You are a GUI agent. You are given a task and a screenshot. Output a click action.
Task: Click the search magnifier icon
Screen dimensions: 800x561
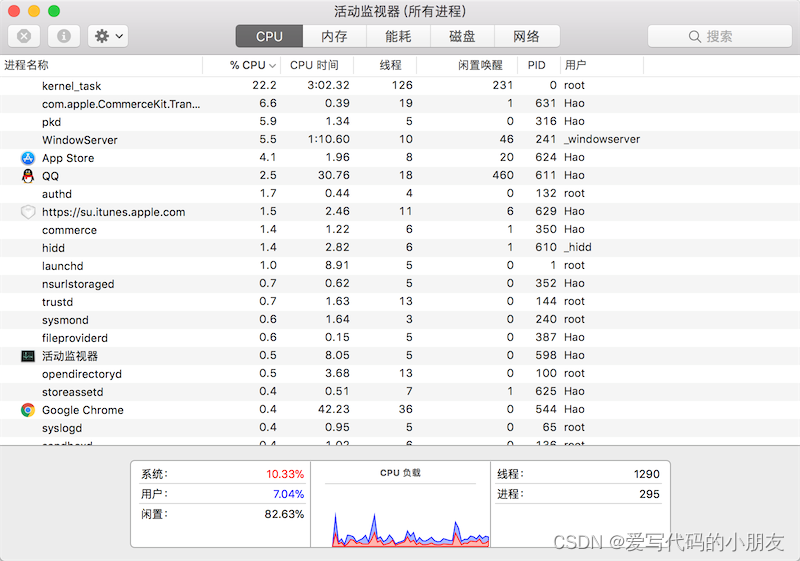tap(694, 36)
